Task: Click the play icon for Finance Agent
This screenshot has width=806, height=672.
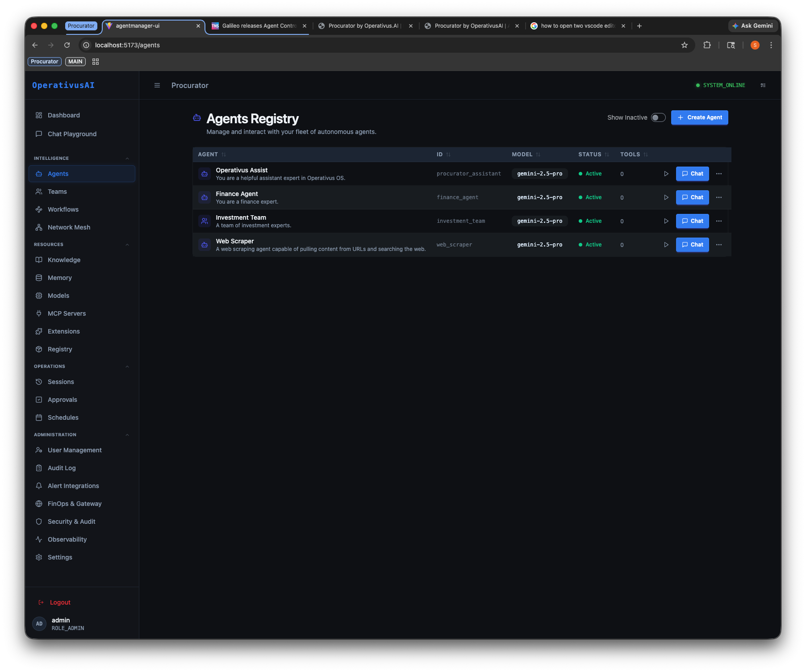Action: 666,197
